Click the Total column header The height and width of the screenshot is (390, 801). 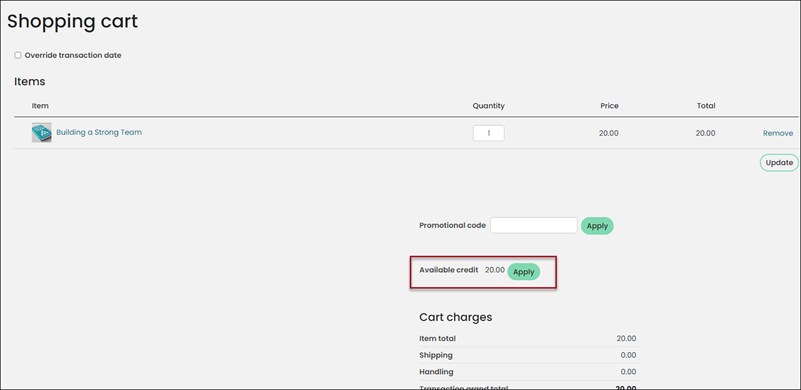[706, 106]
